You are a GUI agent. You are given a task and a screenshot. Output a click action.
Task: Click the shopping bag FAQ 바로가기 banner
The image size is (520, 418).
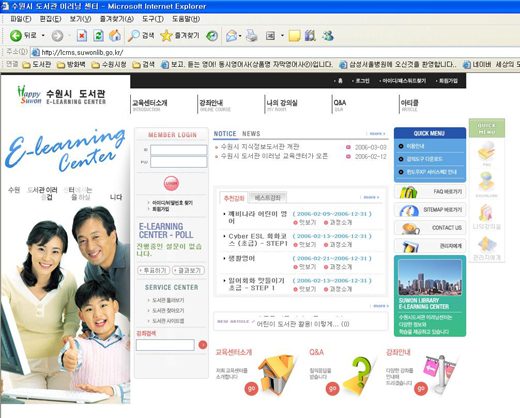(x=430, y=192)
